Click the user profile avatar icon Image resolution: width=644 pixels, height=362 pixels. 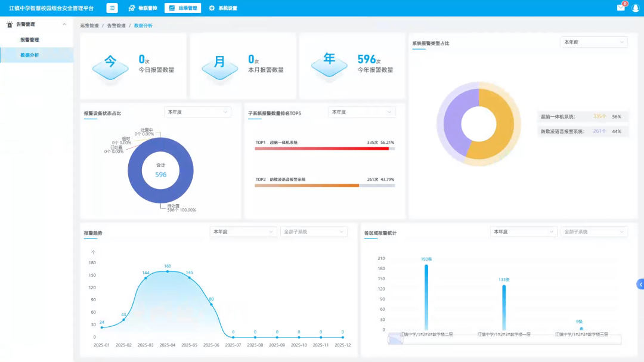635,8
